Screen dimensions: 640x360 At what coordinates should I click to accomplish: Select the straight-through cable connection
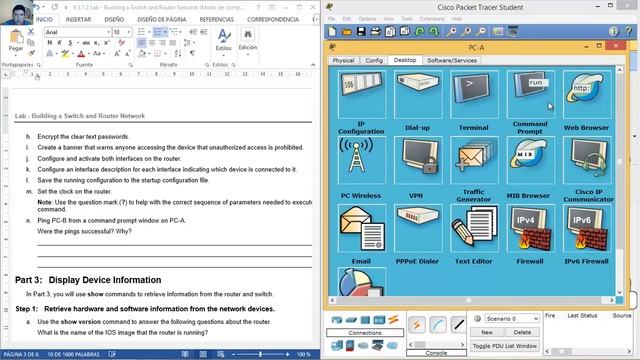(459, 325)
